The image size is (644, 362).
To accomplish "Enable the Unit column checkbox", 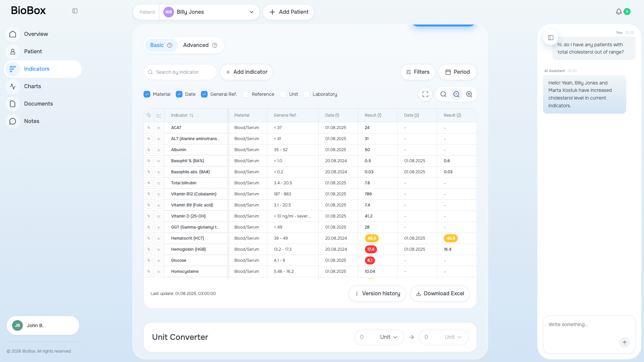I will [x=283, y=94].
